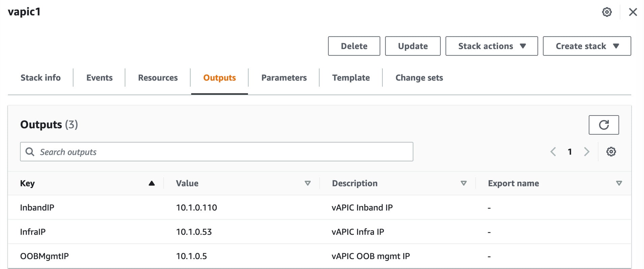This screenshot has width=644, height=269.
Task: Click the Update button
Action: point(412,46)
